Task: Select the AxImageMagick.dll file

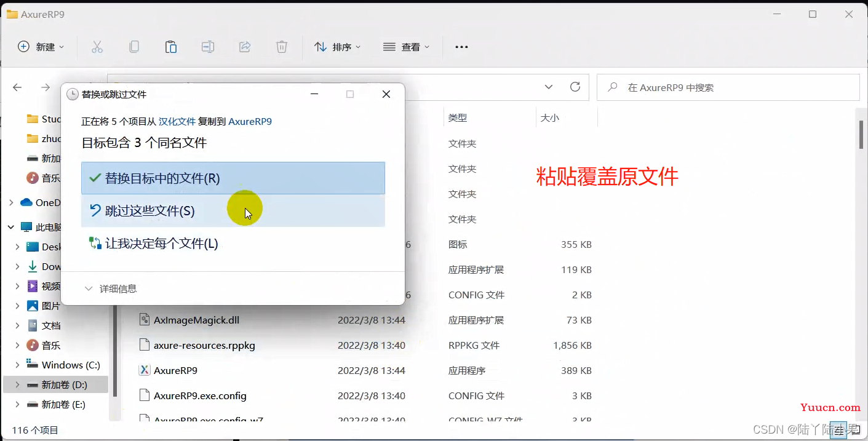Action: 197,320
